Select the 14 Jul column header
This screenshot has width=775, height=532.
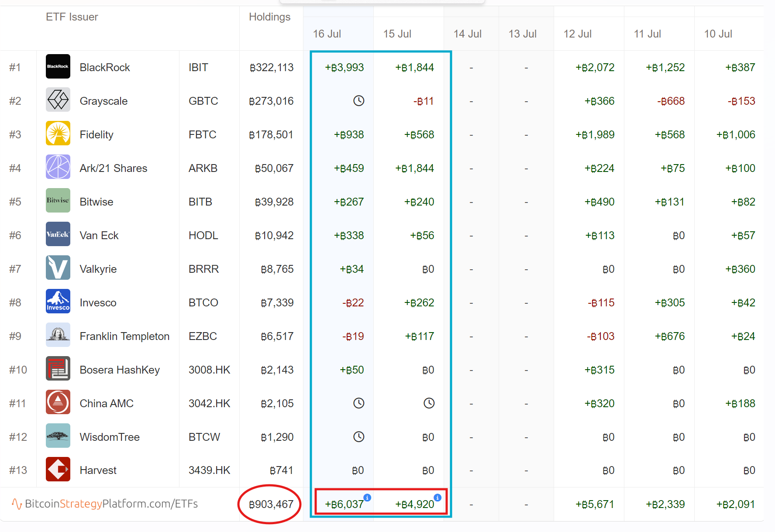pyautogui.click(x=467, y=34)
